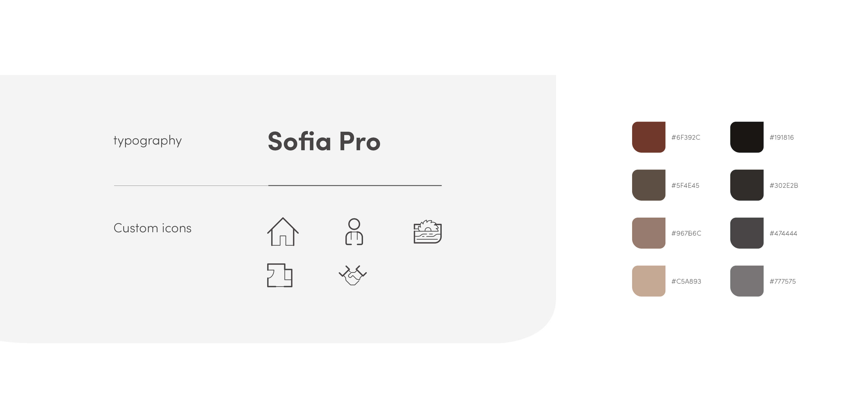Select the #5F4E45 dark taupe swatch
Image resolution: width=868 pixels, height=418 pixels.
pos(648,185)
